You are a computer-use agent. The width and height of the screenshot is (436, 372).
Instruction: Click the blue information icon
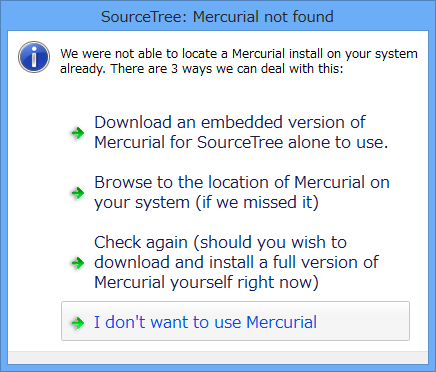tap(34, 57)
